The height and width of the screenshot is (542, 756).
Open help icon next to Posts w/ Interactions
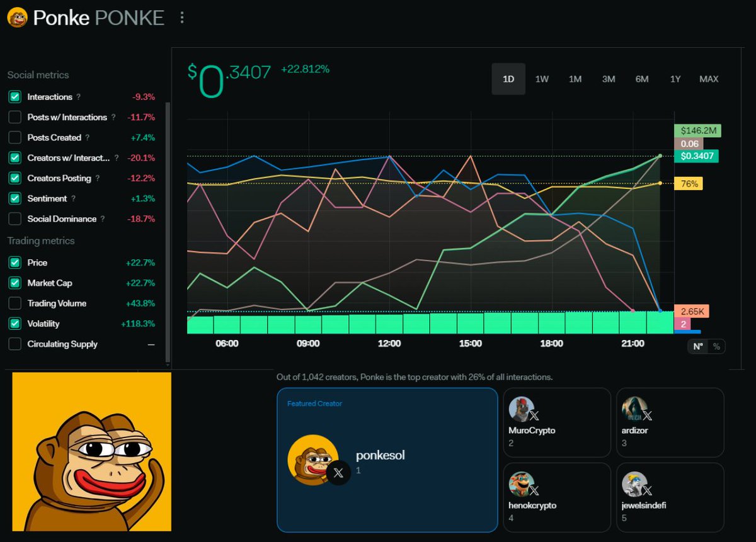click(x=113, y=117)
